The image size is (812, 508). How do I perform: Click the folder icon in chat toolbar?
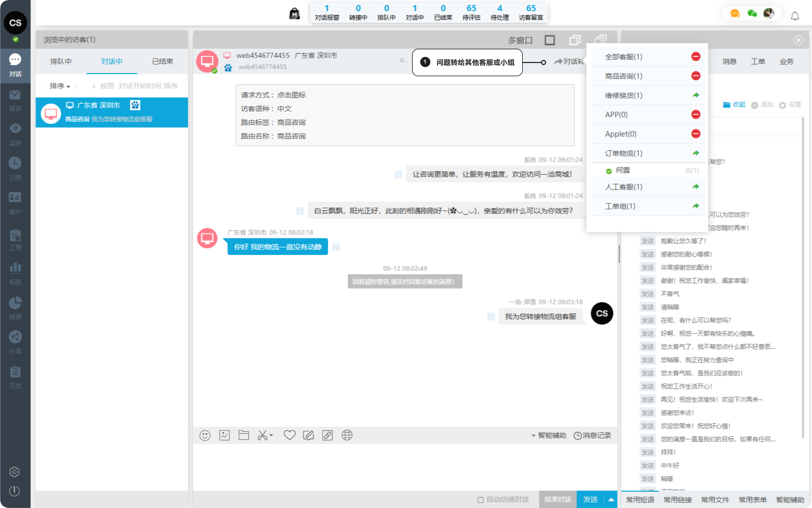click(x=244, y=435)
